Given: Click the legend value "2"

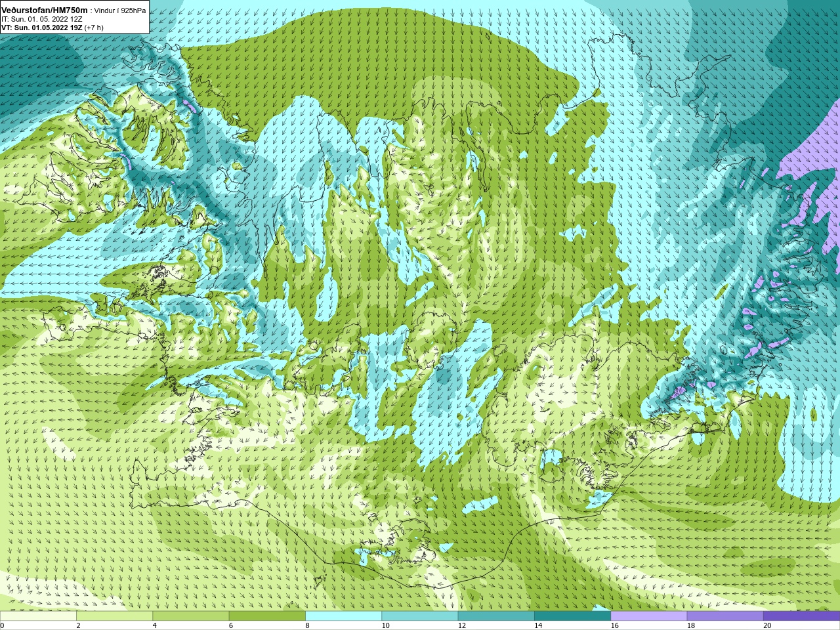Looking at the screenshot, I should pyautogui.click(x=78, y=625).
